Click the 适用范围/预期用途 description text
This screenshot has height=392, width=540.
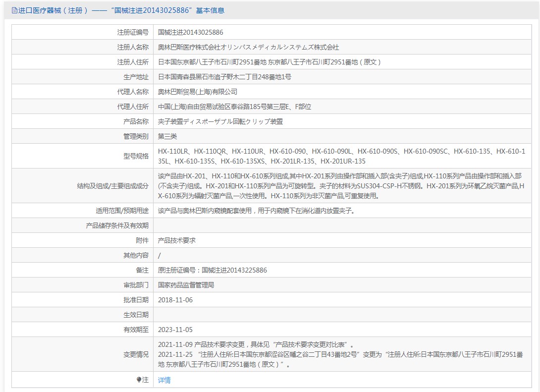pyautogui.click(x=256, y=211)
